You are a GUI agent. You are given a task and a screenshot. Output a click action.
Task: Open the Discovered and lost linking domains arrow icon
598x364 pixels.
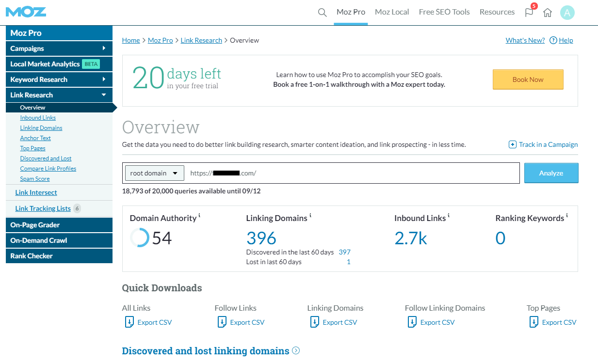296,350
